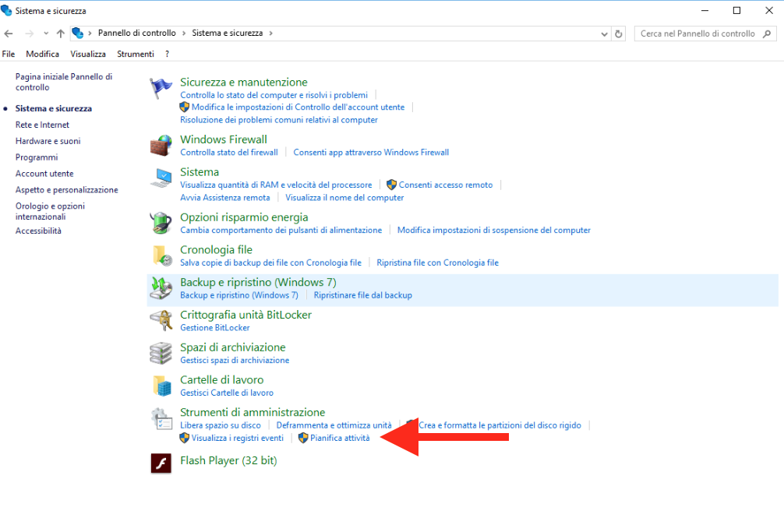Click Consenti app attraverso Windows Firewall
The image size is (784, 532).
click(371, 153)
